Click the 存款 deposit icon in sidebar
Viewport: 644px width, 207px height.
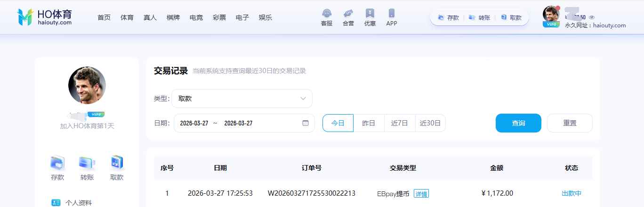[x=57, y=163]
